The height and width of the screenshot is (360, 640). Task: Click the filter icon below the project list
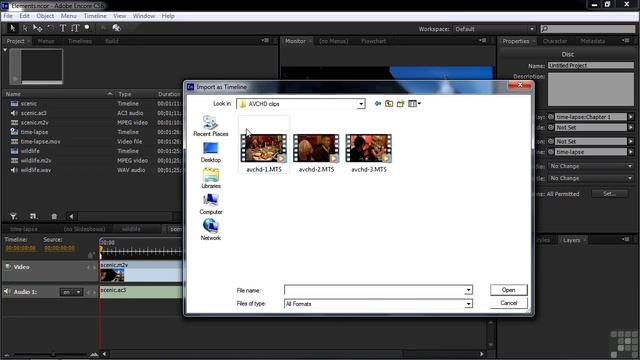(13, 216)
